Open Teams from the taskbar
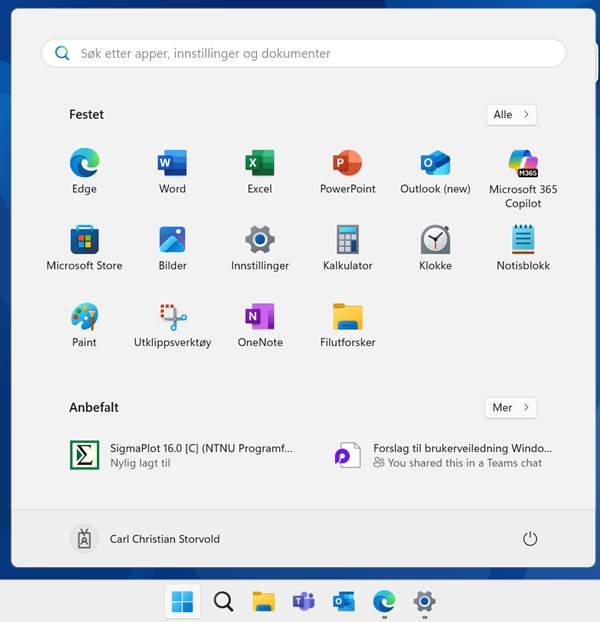Screen dimensions: 600x622 [304, 601]
